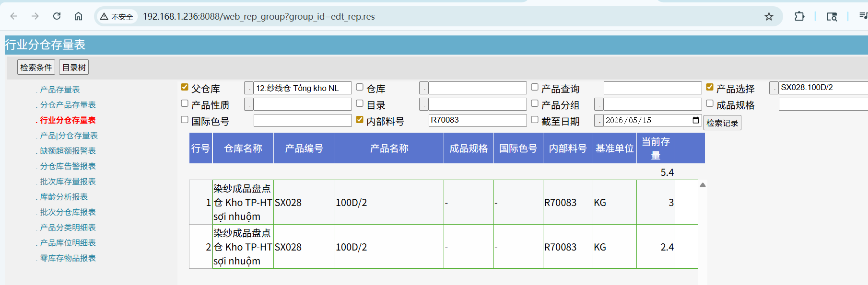Open the 产品性质 picker button
The width and height of the screenshot is (868, 285).
coord(249,104)
